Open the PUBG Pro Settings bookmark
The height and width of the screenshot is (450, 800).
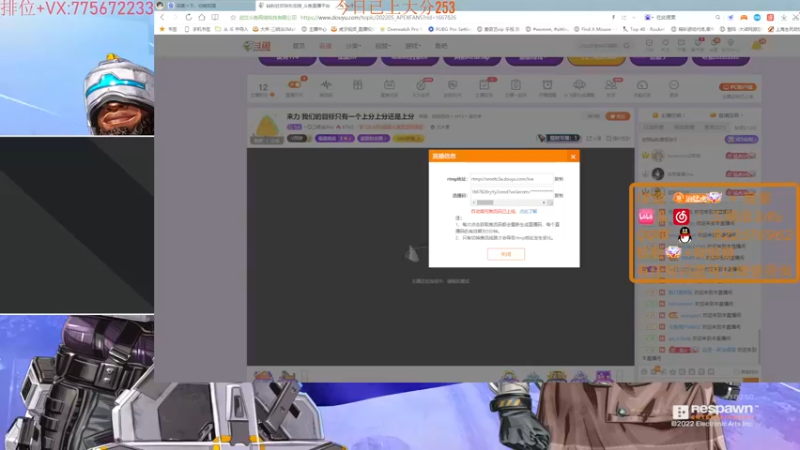449,29
